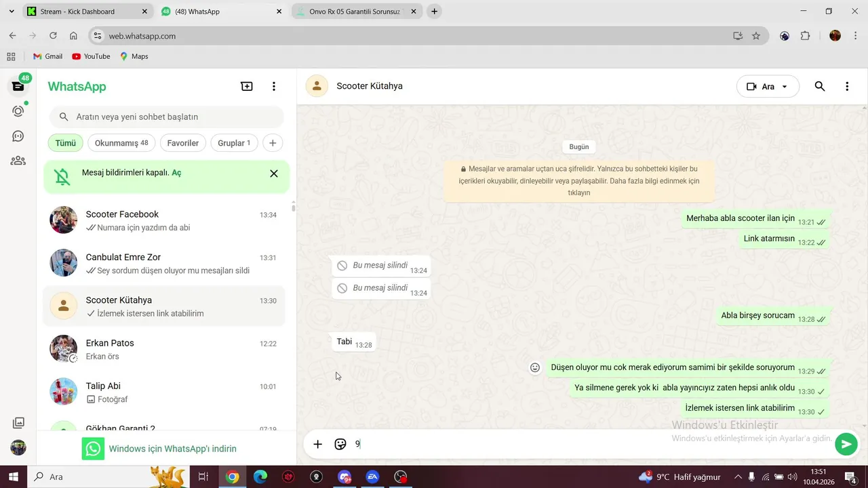Open emoji and sticker picker
Screen dimensions: 868x488
click(340, 445)
